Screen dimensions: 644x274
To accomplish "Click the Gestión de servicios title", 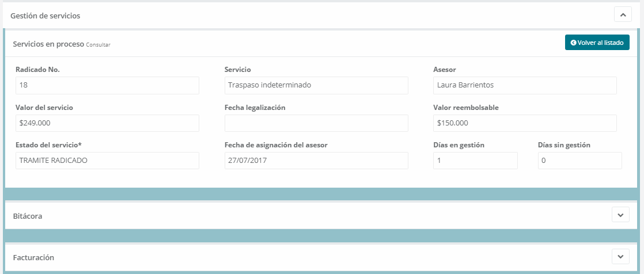I will (46, 16).
